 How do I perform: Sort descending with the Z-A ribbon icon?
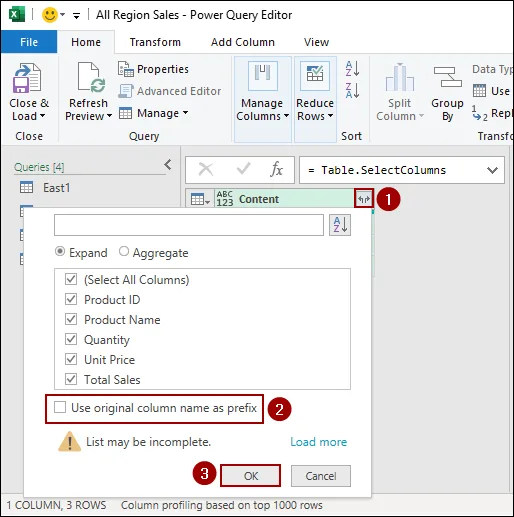coord(352,91)
